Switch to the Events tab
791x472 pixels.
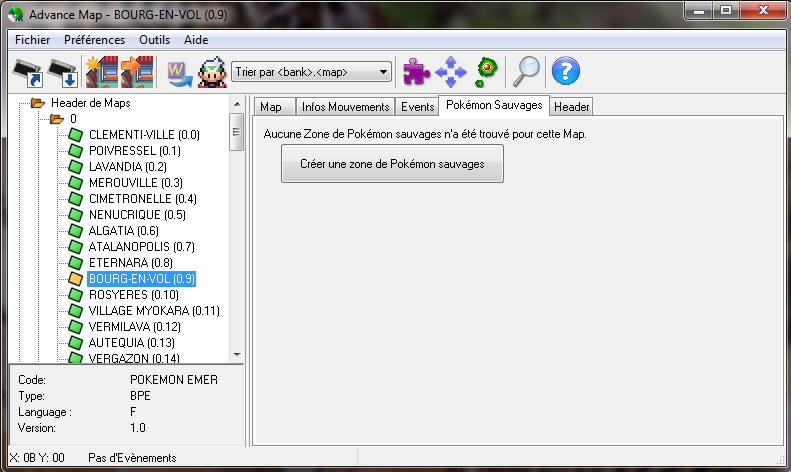click(417, 107)
